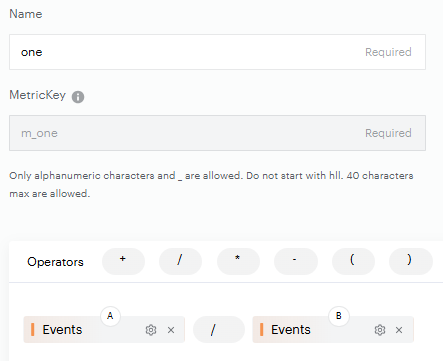This screenshot has width=443, height=361.
Task: Remove the Events B operand
Action: point(399,330)
